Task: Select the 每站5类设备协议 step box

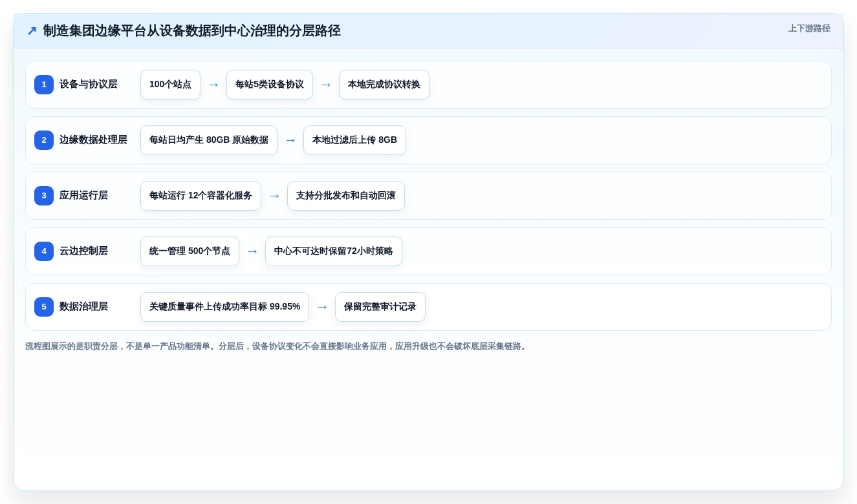Action: (270, 85)
